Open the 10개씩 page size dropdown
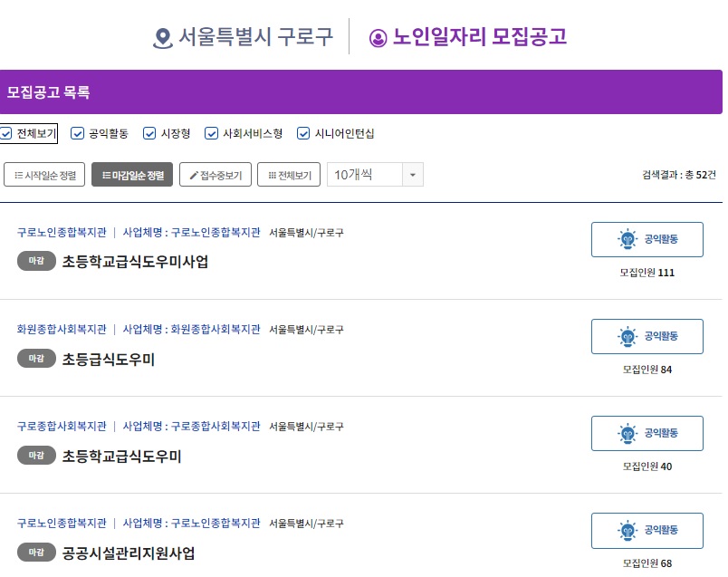Screen dimensions: 728x577 (x=375, y=175)
